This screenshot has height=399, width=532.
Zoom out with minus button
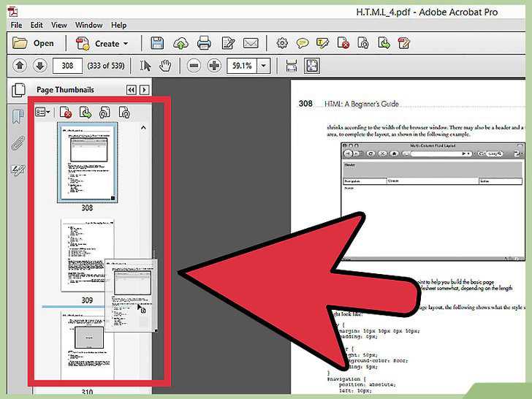tap(194, 66)
